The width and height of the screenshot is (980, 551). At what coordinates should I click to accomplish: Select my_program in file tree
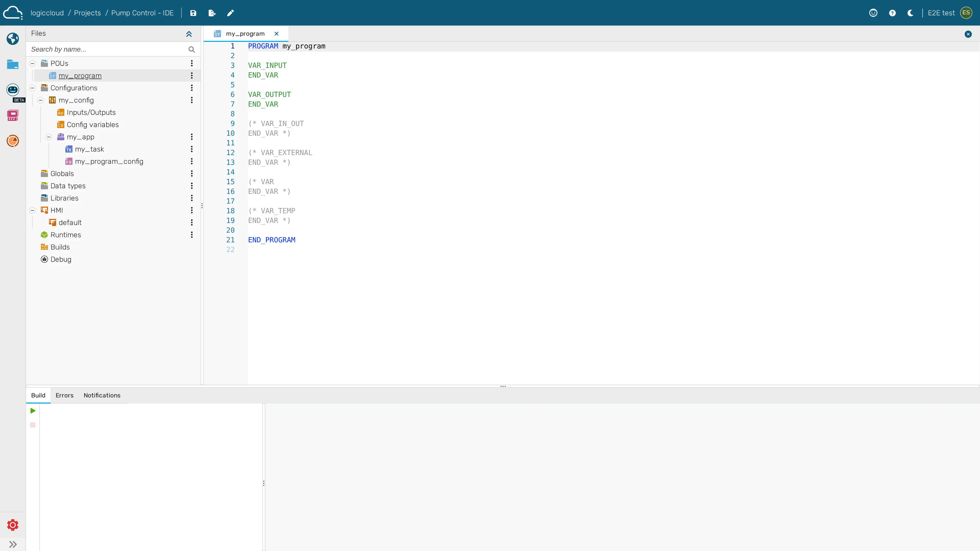[80, 76]
